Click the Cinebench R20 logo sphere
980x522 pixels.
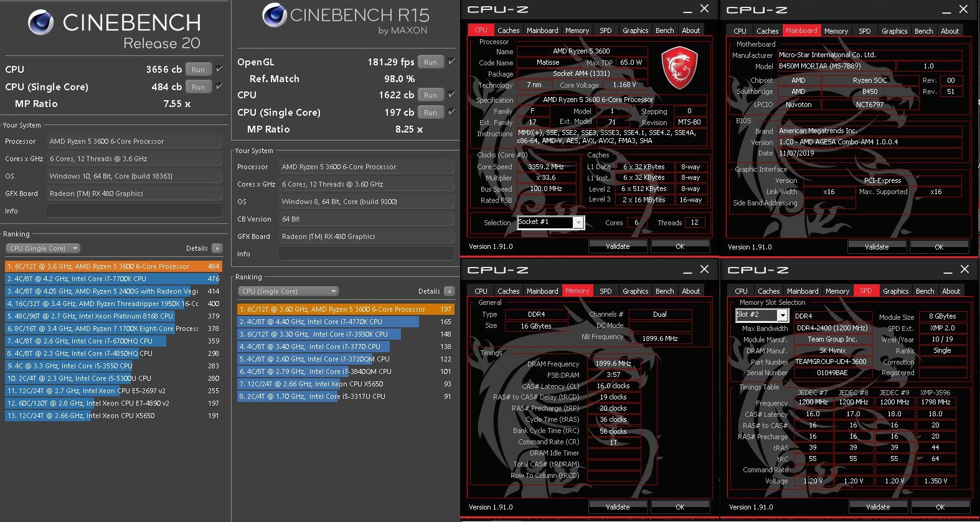(x=40, y=23)
